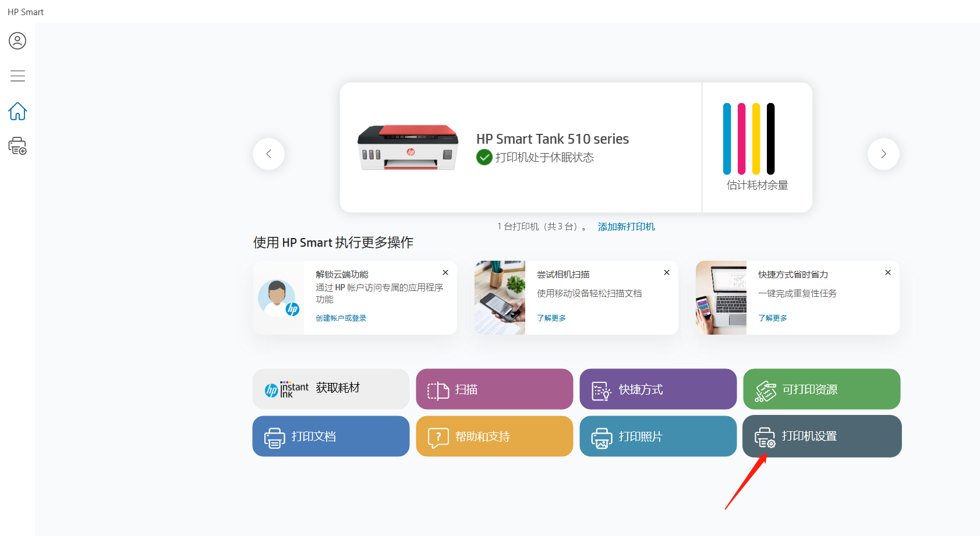Click 创建帐户或登录 link
Image resolution: width=980 pixels, height=536 pixels.
point(341,318)
